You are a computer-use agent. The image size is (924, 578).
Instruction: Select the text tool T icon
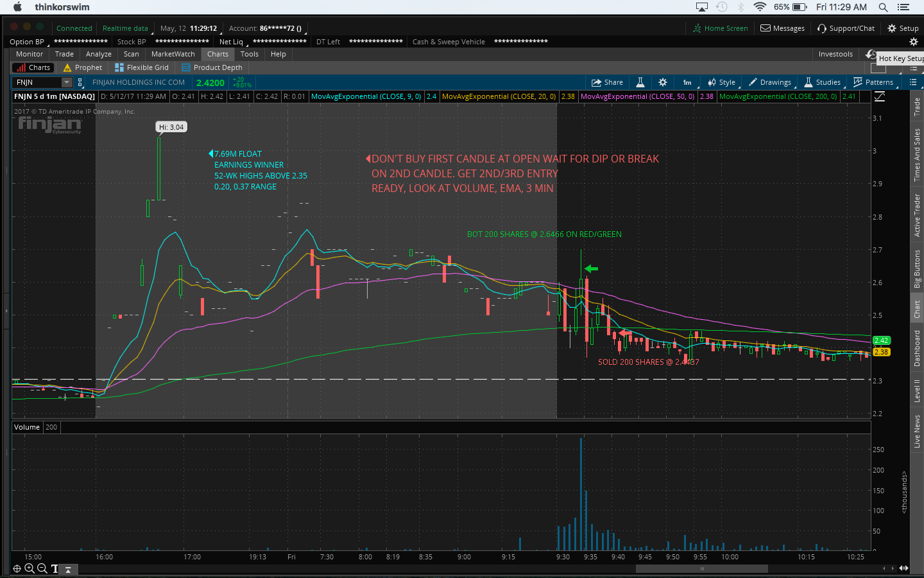(55, 568)
